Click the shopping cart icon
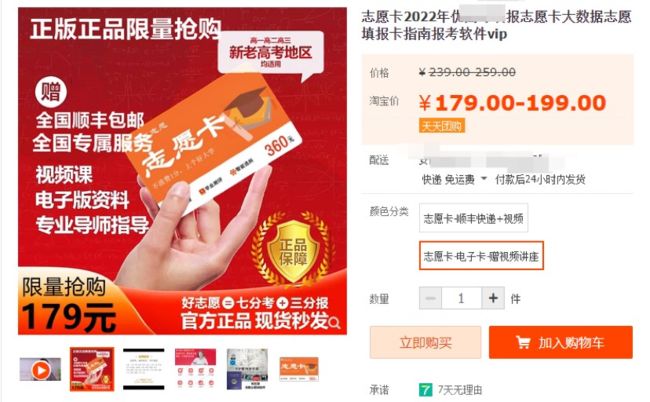This screenshot has height=402, width=650. (523, 342)
